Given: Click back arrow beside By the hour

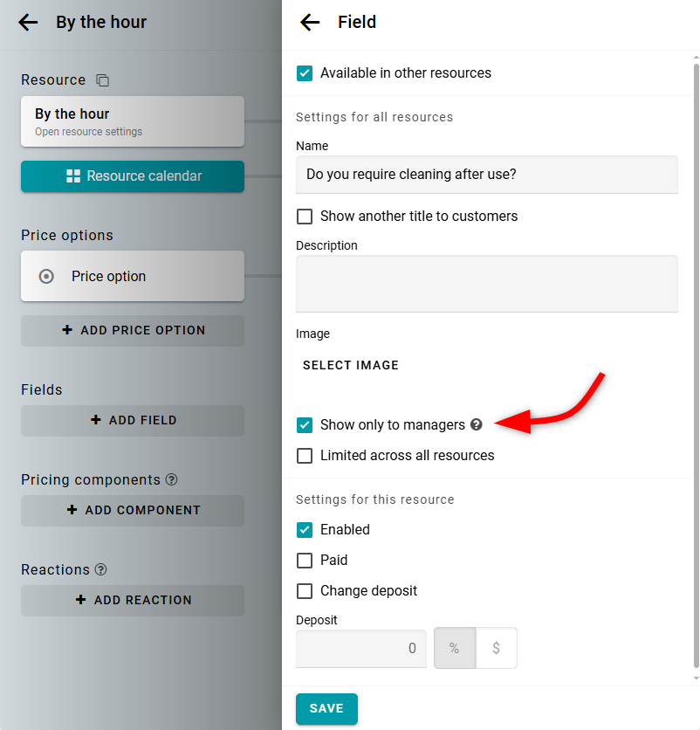Looking at the screenshot, I should point(29,23).
